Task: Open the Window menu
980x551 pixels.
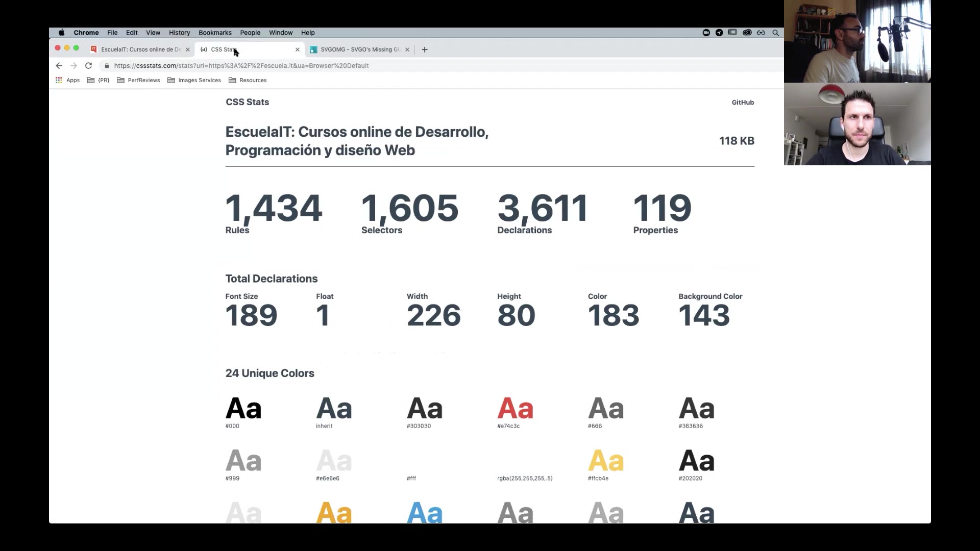Action: 281,33
